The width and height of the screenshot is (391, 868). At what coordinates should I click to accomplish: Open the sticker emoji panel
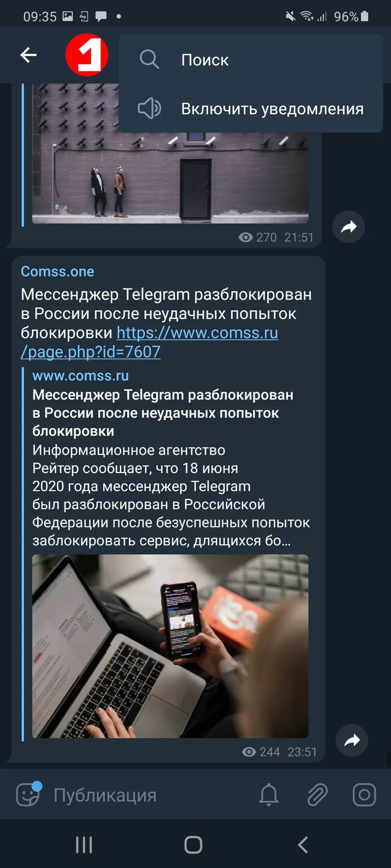[x=28, y=795]
